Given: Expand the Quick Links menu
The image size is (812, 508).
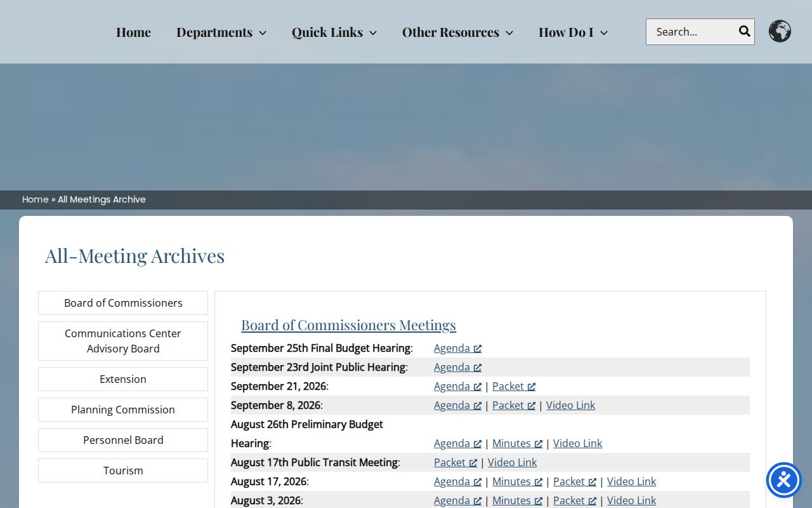Looking at the screenshot, I should click(334, 32).
